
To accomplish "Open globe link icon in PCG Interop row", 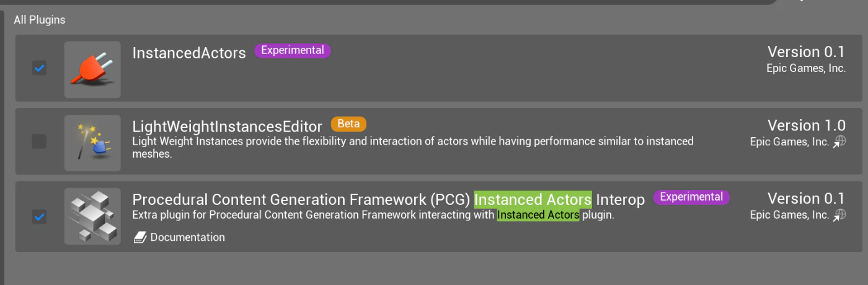I will click(839, 215).
